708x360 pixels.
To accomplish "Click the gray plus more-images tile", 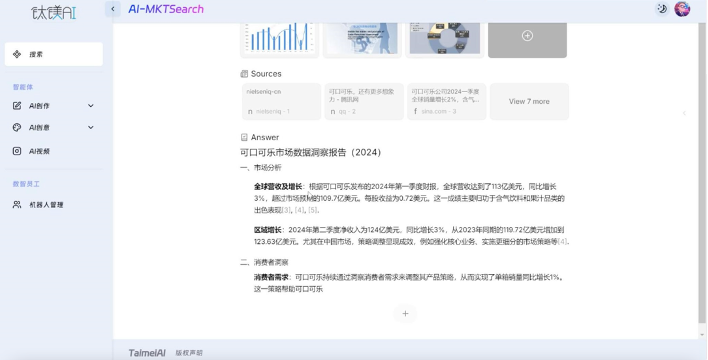I will click(x=527, y=39).
